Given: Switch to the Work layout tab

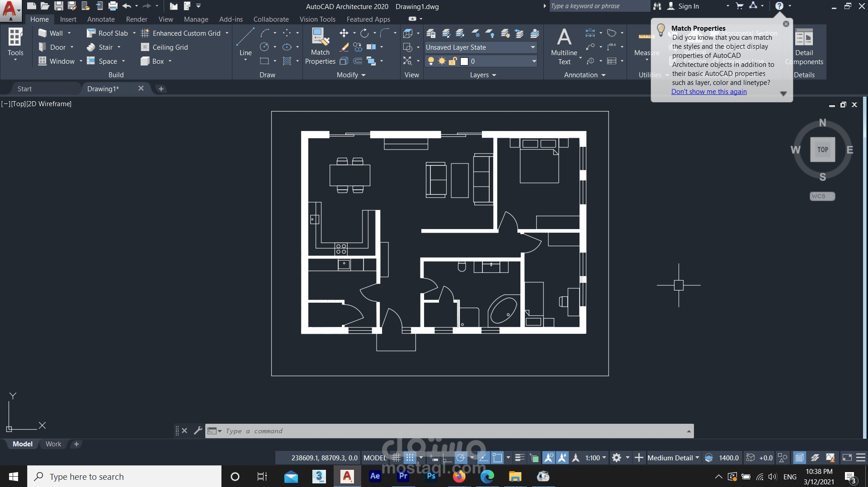Looking at the screenshot, I should pyautogui.click(x=53, y=444).
